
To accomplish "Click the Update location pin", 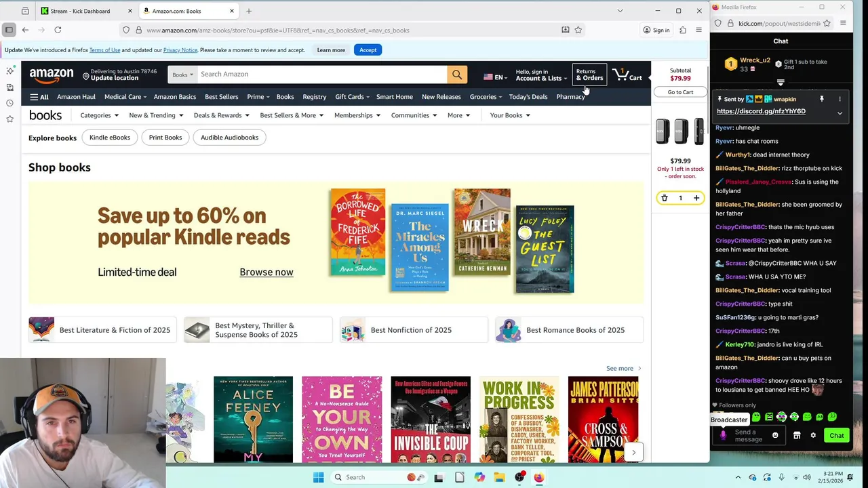I will click(x=86, y=77).
